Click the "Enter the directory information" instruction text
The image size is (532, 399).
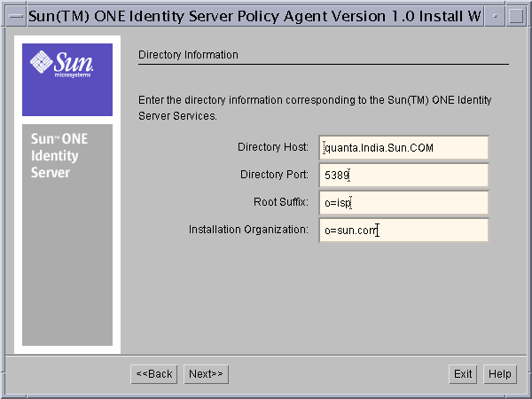[x=315, y=108]
